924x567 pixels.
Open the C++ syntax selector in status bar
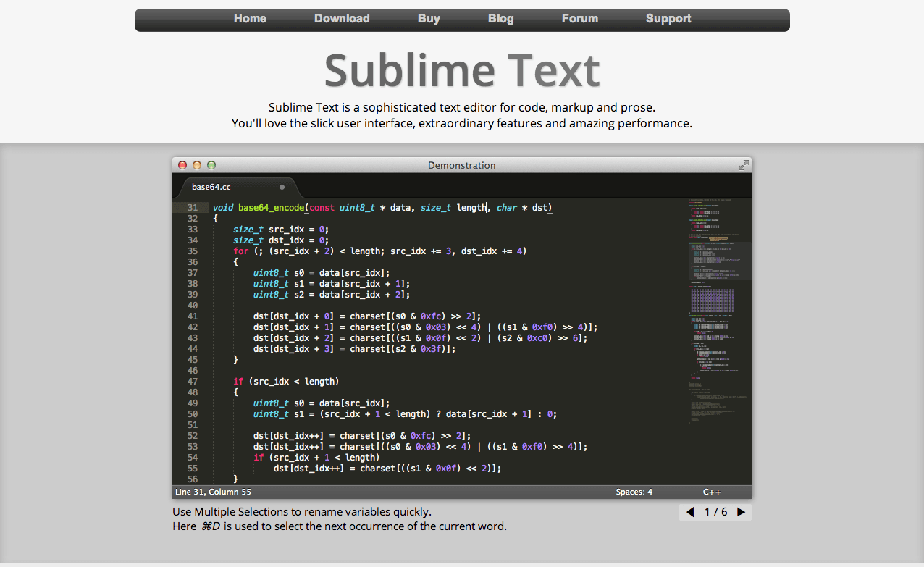[x=711, y=492]
